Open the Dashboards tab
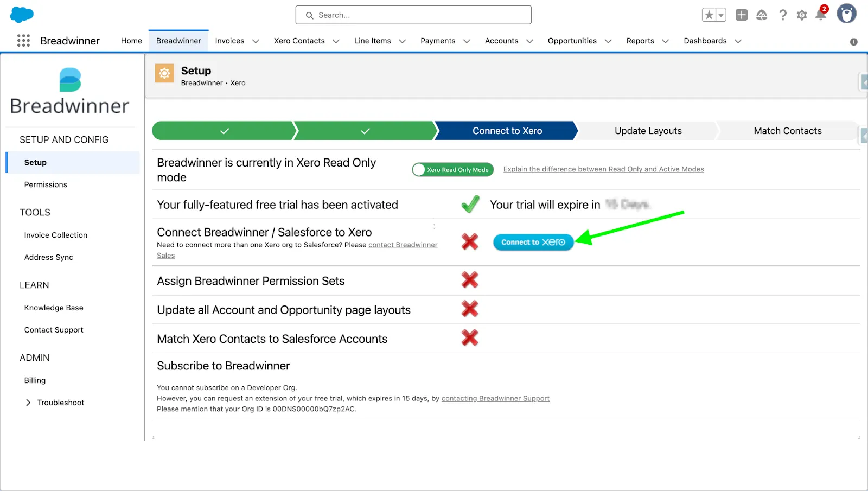This screenshot has width=868, height=491. 705,41
